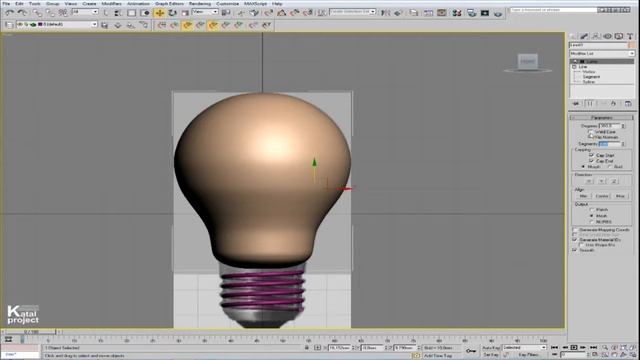The image size is (640, 360).
Task: Click the Min align button
Action: [x=583, y=196]
